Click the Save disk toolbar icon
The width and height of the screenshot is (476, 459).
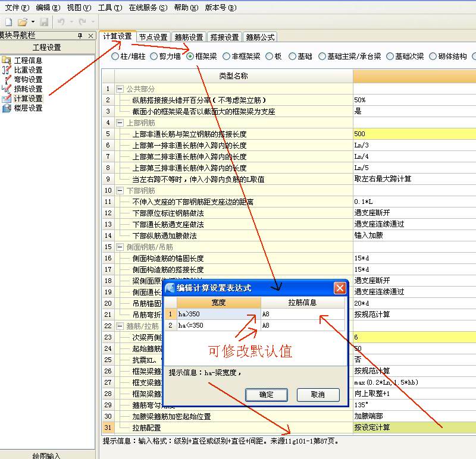(44, 22)
